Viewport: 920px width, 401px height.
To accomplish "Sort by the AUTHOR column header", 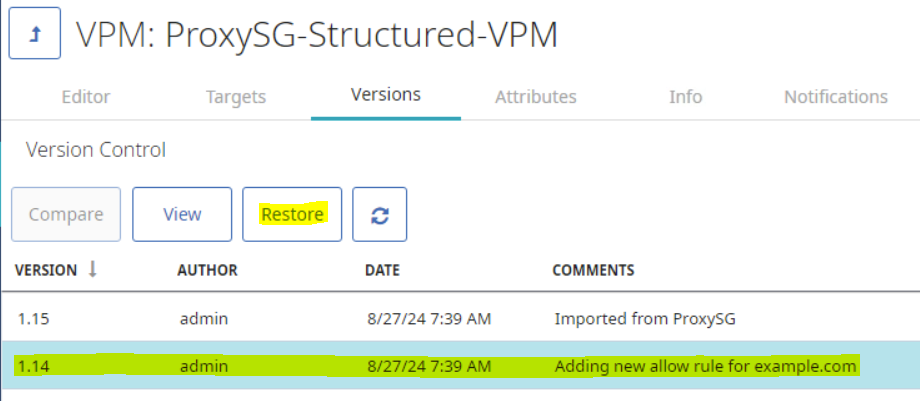I will point(207,270).
